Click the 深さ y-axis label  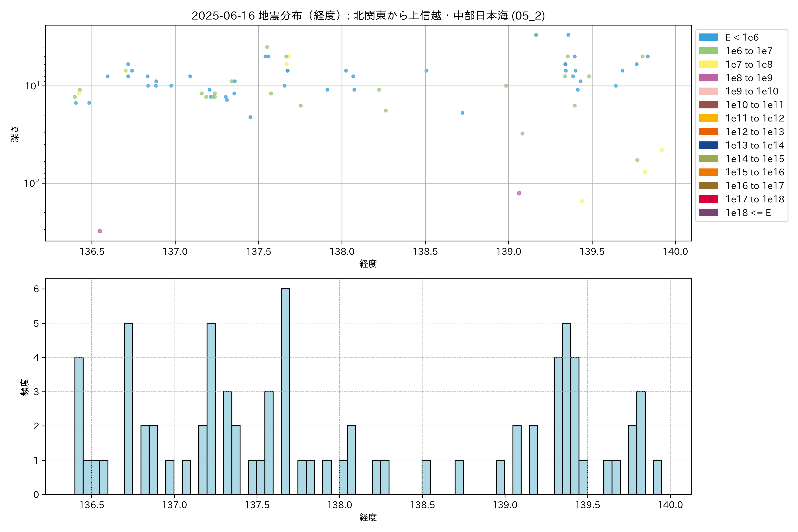point(15,134)
